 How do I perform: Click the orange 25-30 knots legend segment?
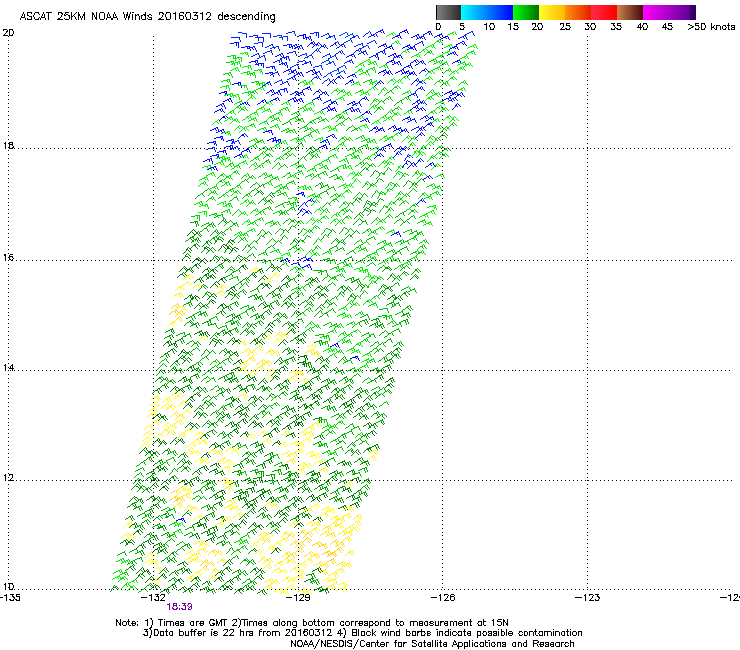[x=578, y=12]
